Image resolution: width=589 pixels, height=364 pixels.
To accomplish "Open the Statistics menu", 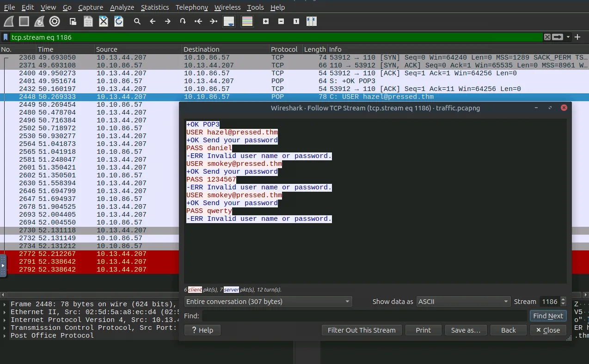I will click(x=155, y=7).
